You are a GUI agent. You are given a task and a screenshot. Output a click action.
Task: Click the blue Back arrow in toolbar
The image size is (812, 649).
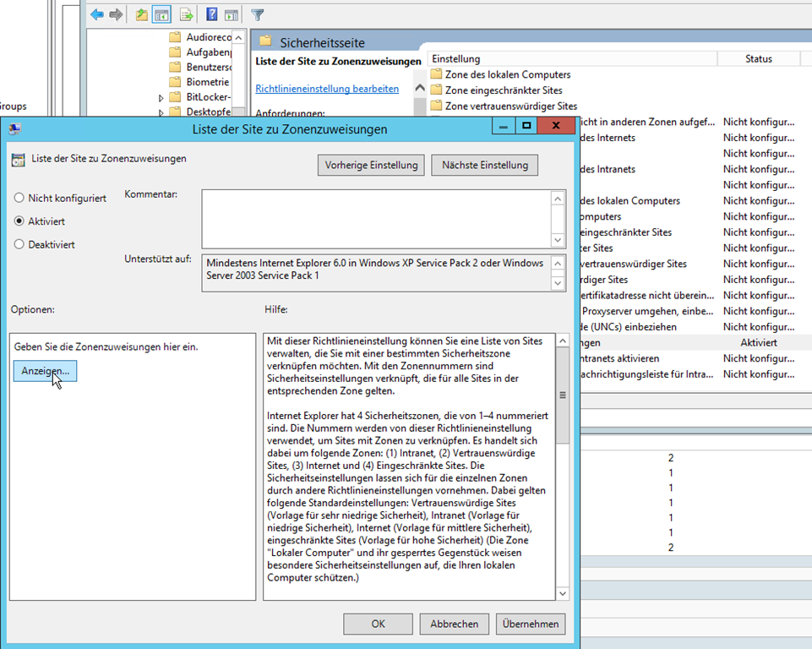point(97,14)
